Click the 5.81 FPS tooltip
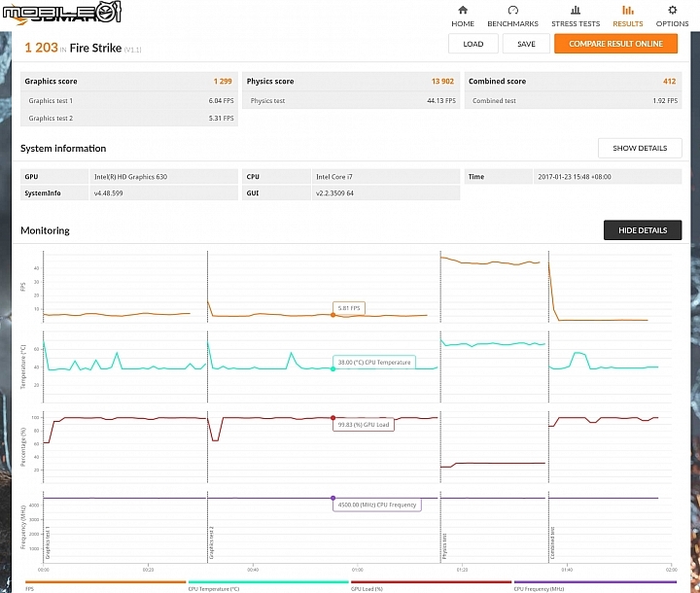 pyautogui.click(x=349, y=308)
